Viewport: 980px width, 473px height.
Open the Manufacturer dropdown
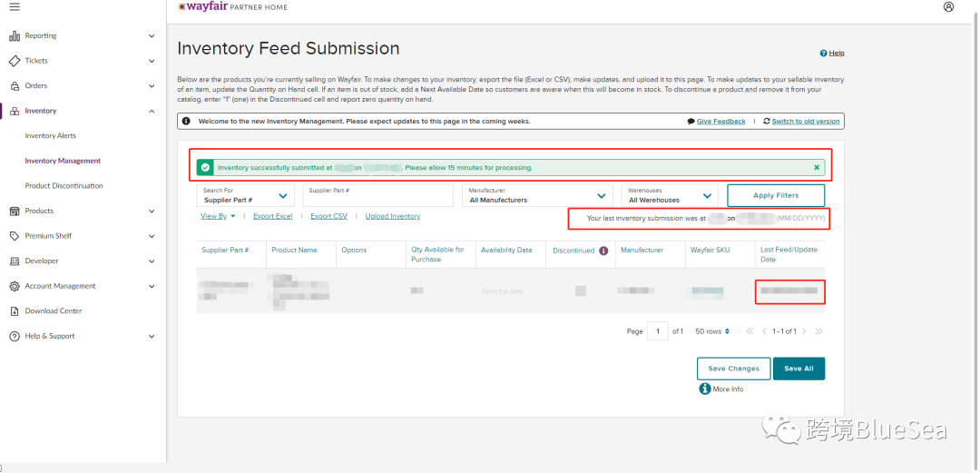539,195
